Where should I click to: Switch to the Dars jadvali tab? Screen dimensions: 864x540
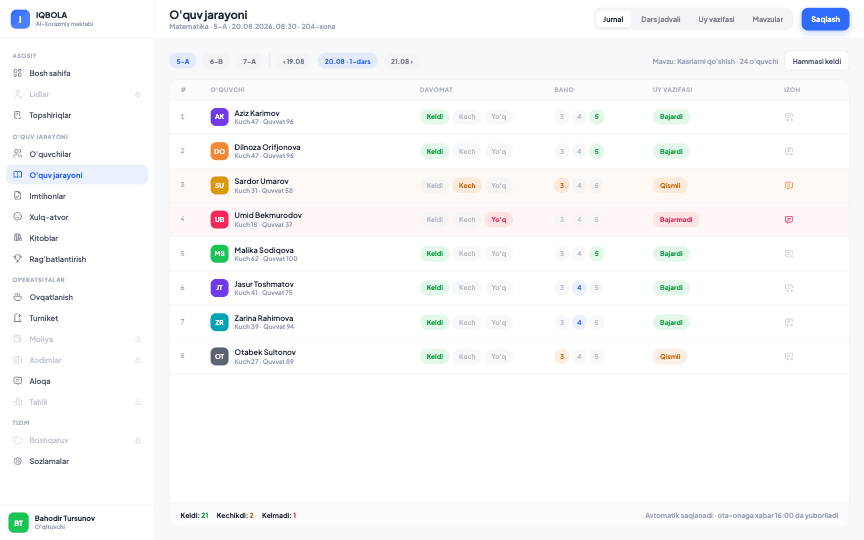(x=660, y=19)
